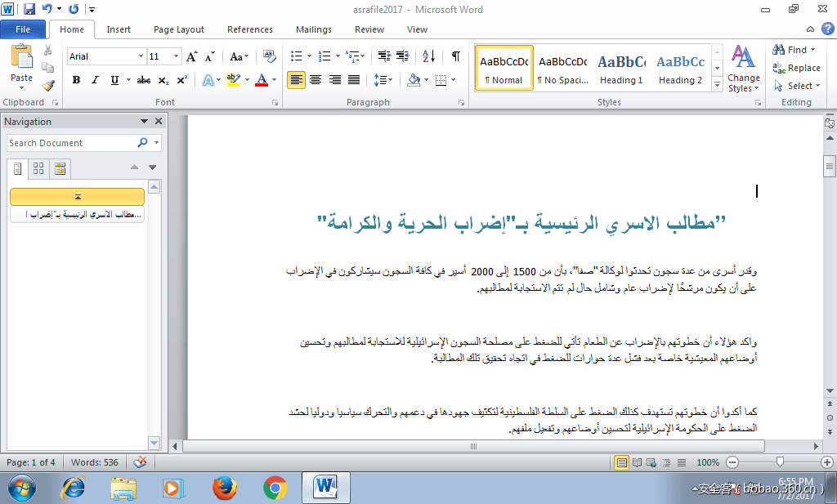The image size is (837, 504).
Task: Click the Search Document input field
Action: (x=74, y=142)
